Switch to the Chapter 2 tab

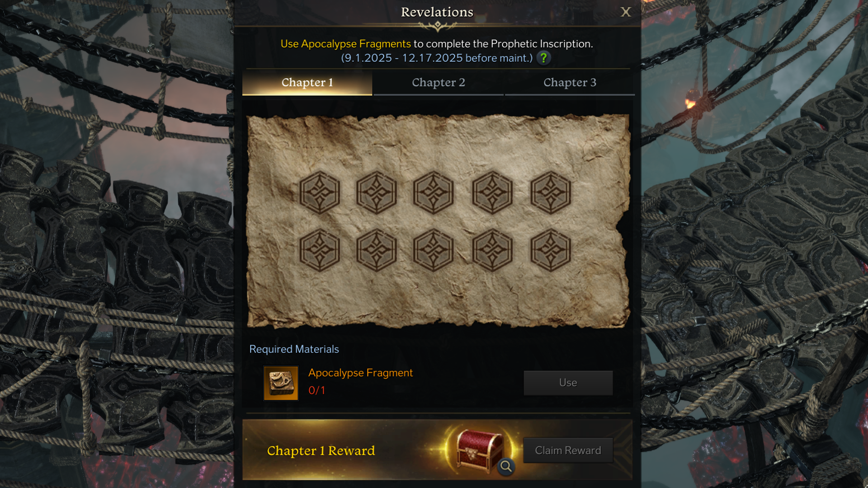tap(439, 83)
